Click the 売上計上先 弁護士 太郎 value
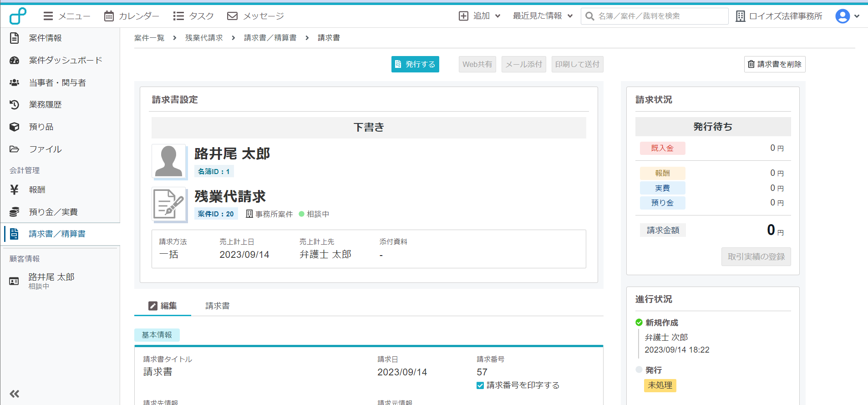 [x=325, y=255]
